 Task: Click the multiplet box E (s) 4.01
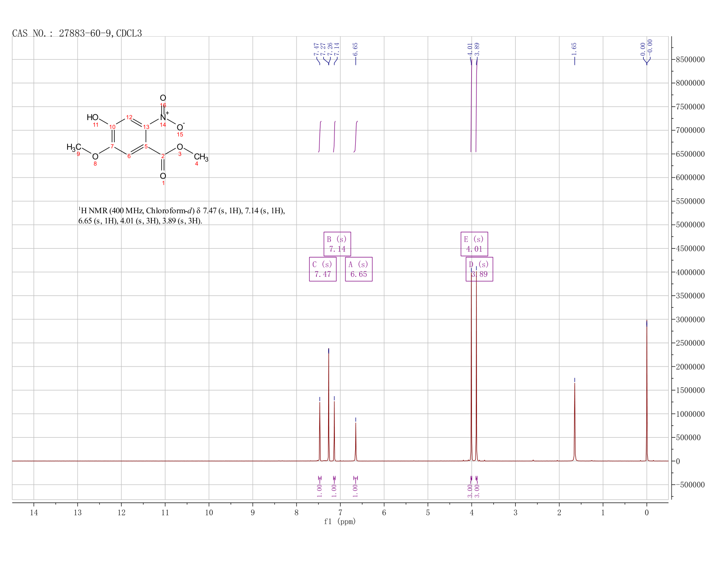point(474,244)
